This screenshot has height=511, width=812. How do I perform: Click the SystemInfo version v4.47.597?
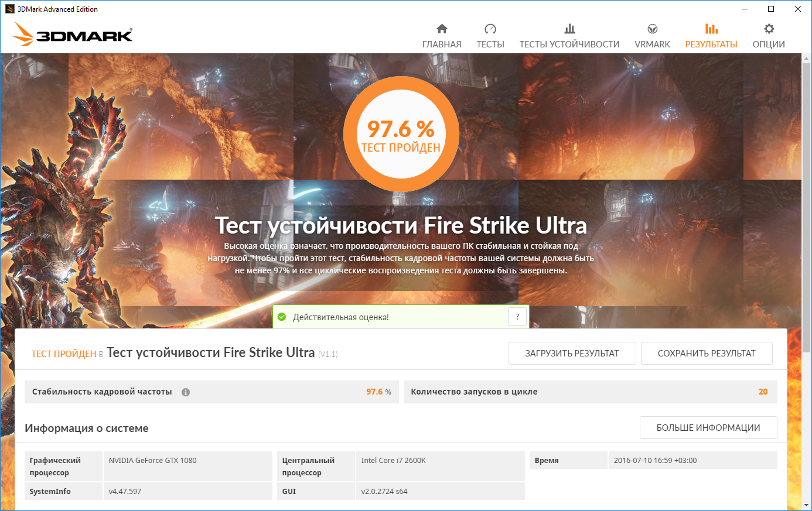tap(125, 492)
